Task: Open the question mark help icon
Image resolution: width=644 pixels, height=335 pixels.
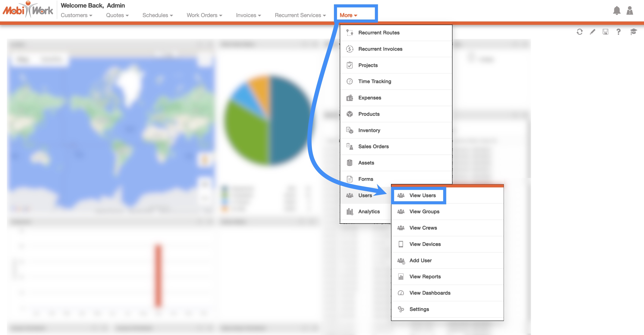Action: pyautogui.click(x=618, y=32)
